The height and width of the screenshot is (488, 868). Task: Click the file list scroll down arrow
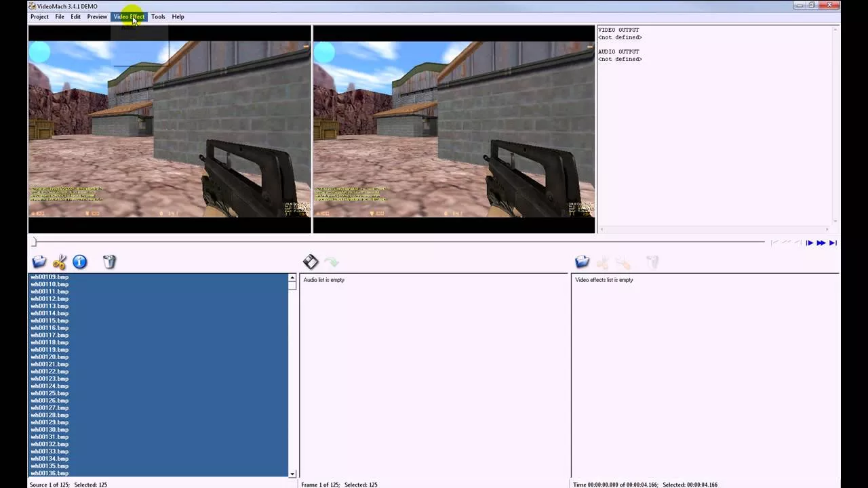click(292, 474)
